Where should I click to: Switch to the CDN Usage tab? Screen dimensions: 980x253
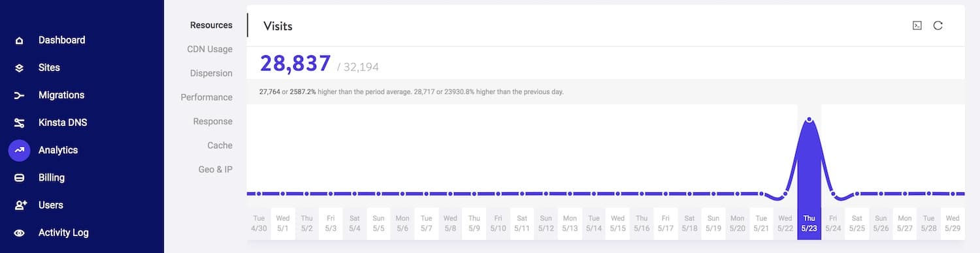tap(210, 49)
